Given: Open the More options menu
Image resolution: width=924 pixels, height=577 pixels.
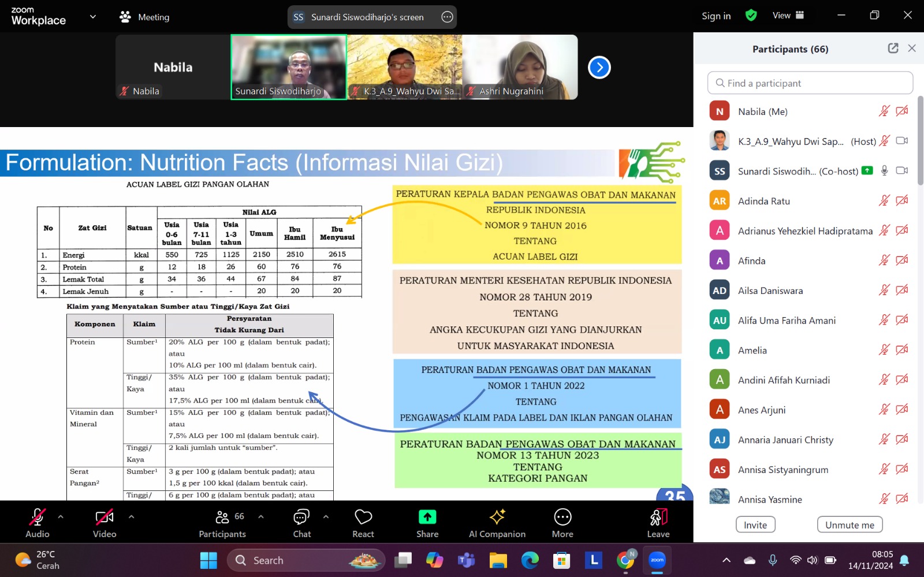Looking at the screenshot, I should coord(562,523).
